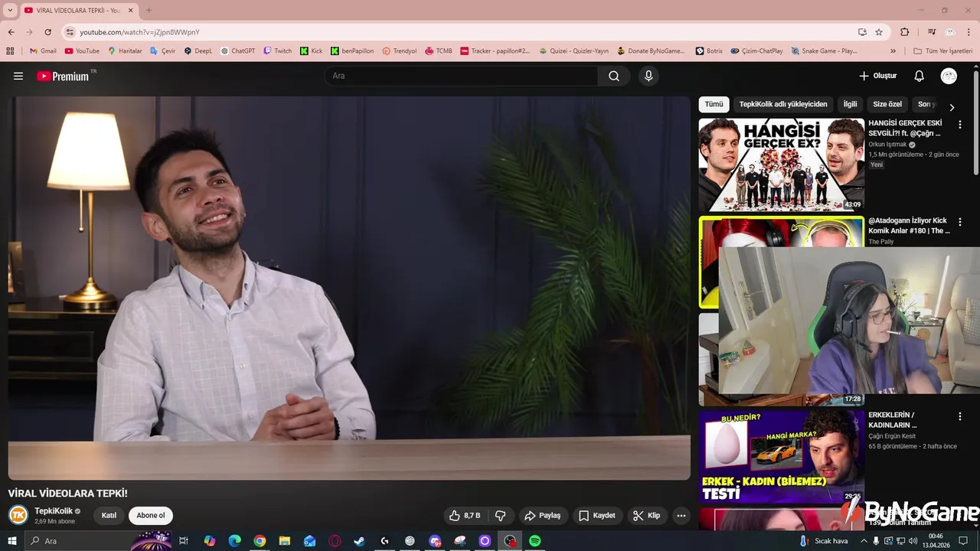This screenshot has height=551, width=980.
Task: Bookmark this page with star icon
Action: 879,32
